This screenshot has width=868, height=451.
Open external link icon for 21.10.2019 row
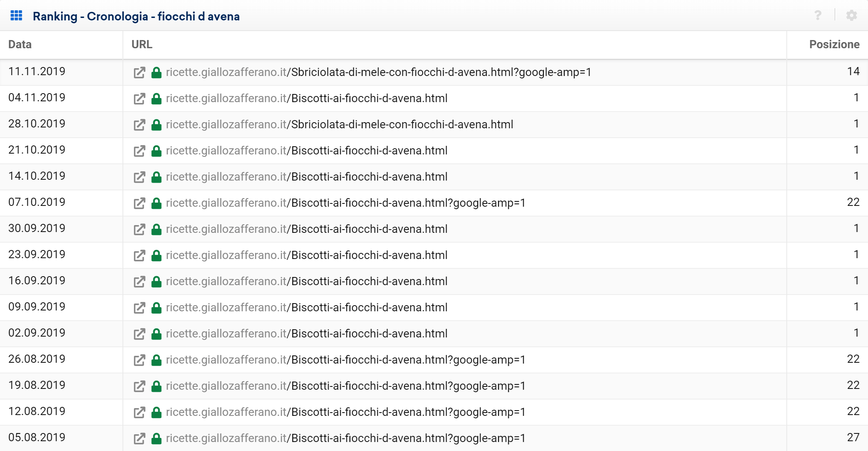pyautogui.click(x=139, y=151)
